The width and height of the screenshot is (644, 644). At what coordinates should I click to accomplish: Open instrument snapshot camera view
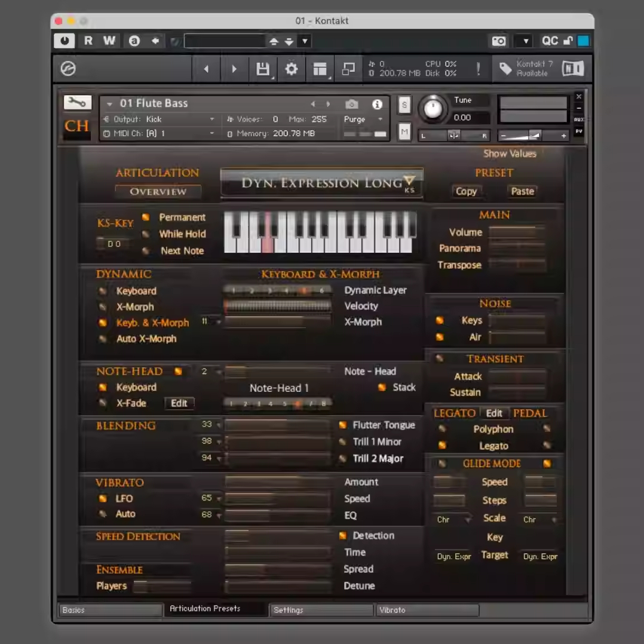[x=351, y=105]
